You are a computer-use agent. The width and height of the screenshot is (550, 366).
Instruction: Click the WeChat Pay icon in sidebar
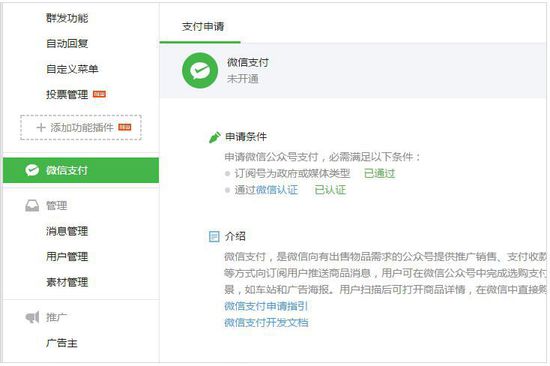click(32, 170)
